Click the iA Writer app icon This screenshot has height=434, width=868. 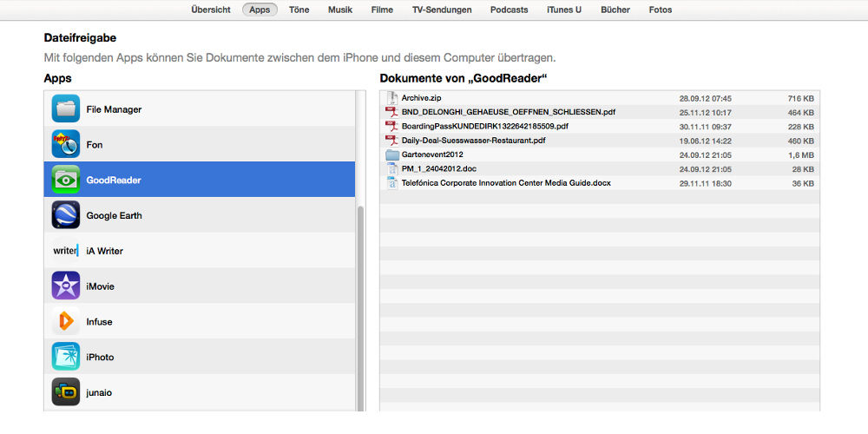(66, 250)
